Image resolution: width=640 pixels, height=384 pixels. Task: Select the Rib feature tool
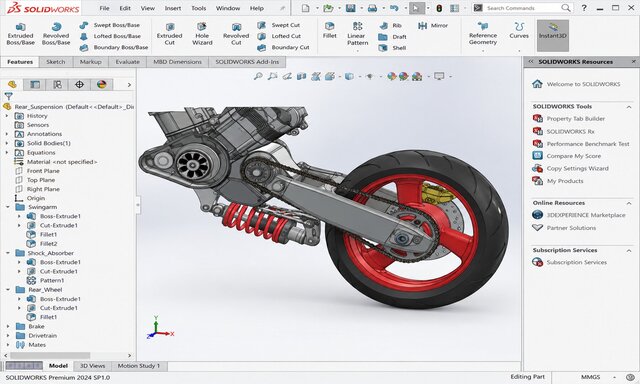pyautogui.click(x=390, y=25)
